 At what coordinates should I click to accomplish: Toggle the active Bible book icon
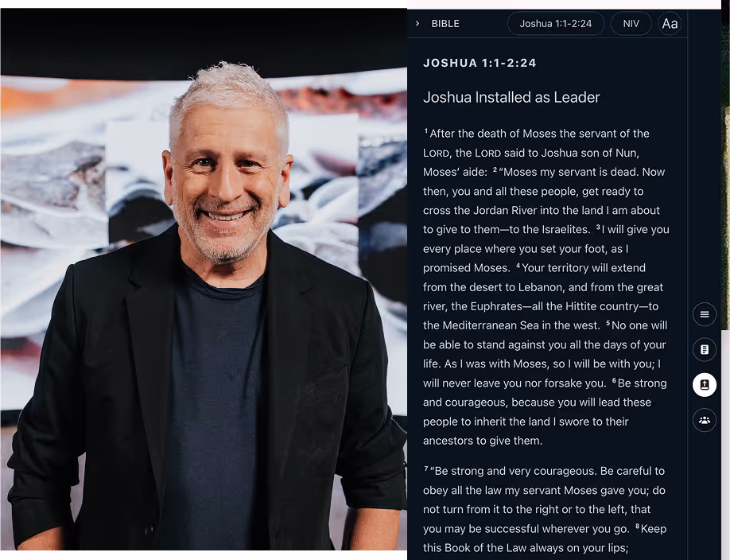click(705, 385)
